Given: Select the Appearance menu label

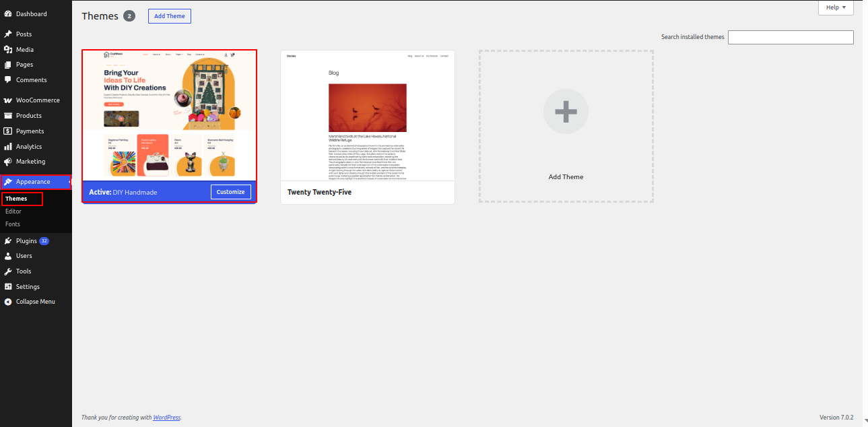Looking at the screenshot, I should pyautogui.click(x=33, y=182).
